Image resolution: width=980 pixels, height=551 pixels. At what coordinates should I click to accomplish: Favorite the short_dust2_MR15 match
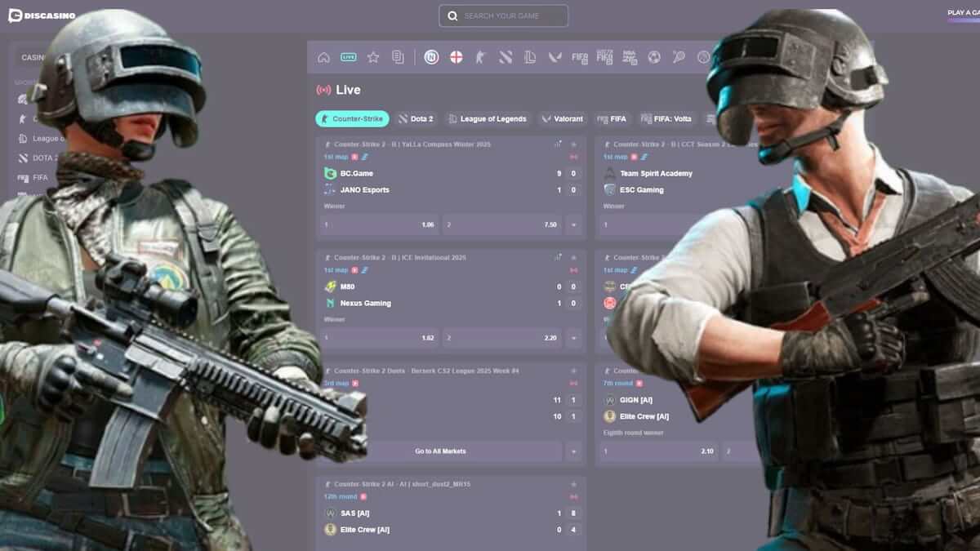[x=573, y=484]
